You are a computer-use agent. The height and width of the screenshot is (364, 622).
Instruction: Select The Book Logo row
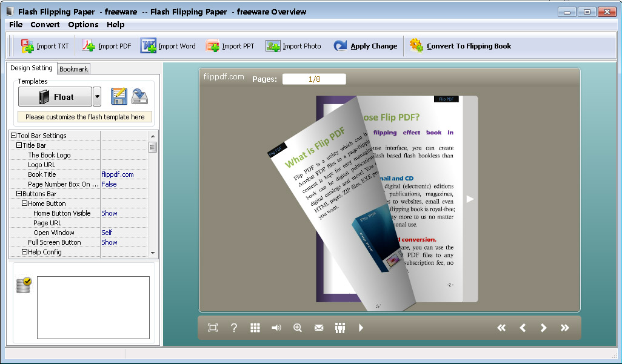[x=79, y=155]
